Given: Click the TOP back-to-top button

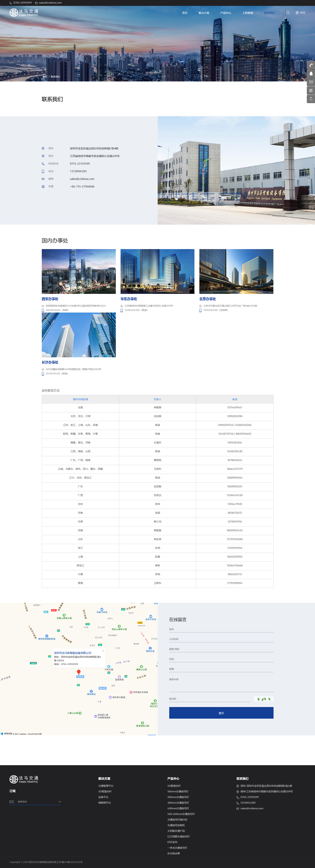Looking at the screenshot, I should point(311,99).
